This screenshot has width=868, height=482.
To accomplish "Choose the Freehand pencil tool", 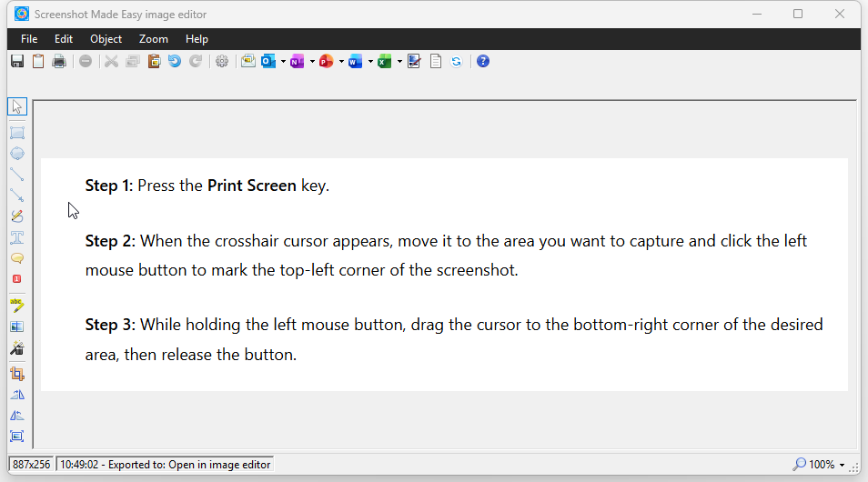I will point(16,216).
